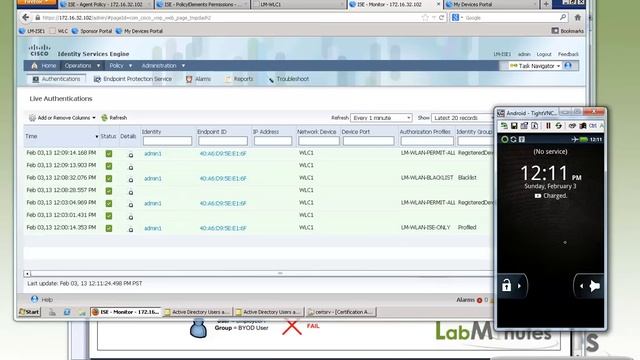Click the TightVNC refresh screen icon
This screenshot has width=640, height=360.
point(558,126)
